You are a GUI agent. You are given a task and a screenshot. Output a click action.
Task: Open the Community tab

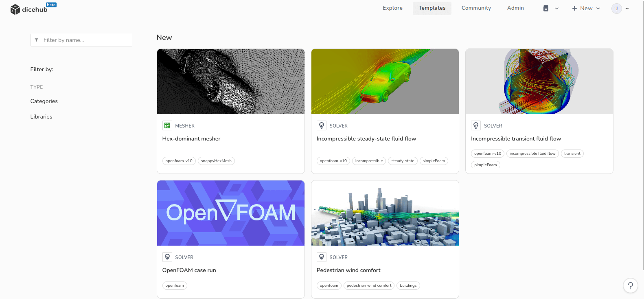click(476, 8)
